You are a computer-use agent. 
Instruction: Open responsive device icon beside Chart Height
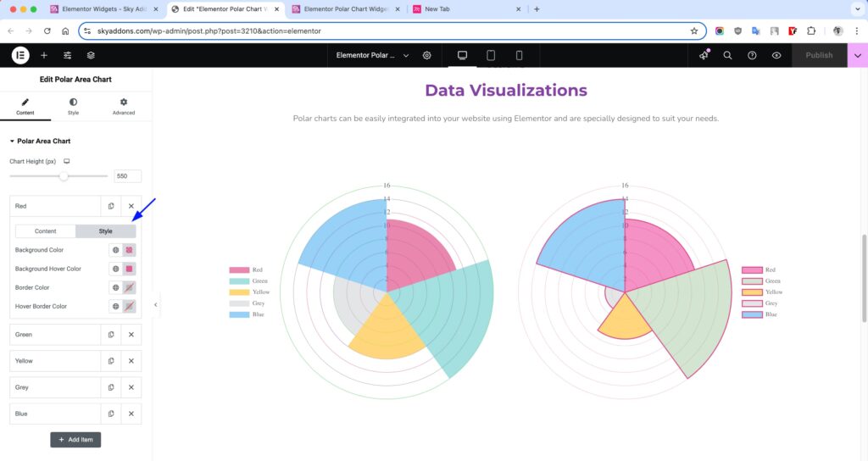(x=66, y=161)
